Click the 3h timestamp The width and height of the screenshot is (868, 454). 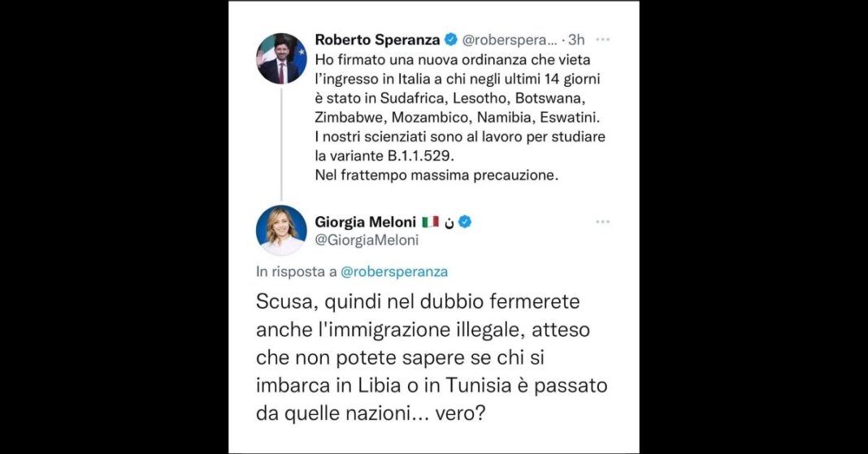click(576, 40)
